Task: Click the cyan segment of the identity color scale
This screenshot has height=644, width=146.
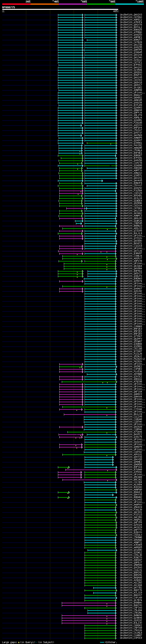Action: point(130,4)
